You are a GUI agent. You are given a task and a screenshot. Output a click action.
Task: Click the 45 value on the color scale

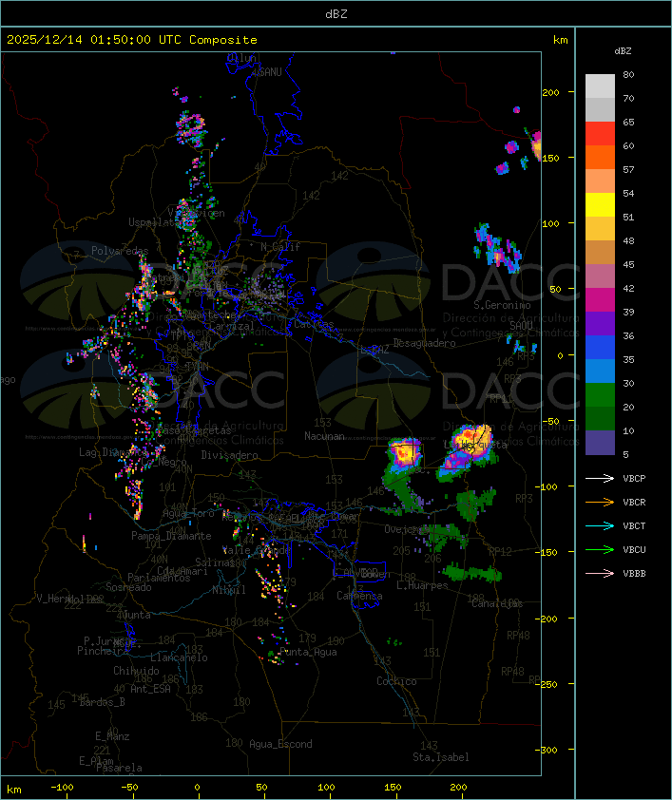(628, 264)
